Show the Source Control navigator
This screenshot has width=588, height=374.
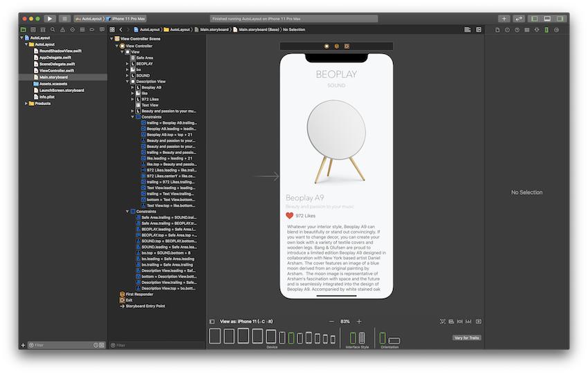tap(33, 30)
